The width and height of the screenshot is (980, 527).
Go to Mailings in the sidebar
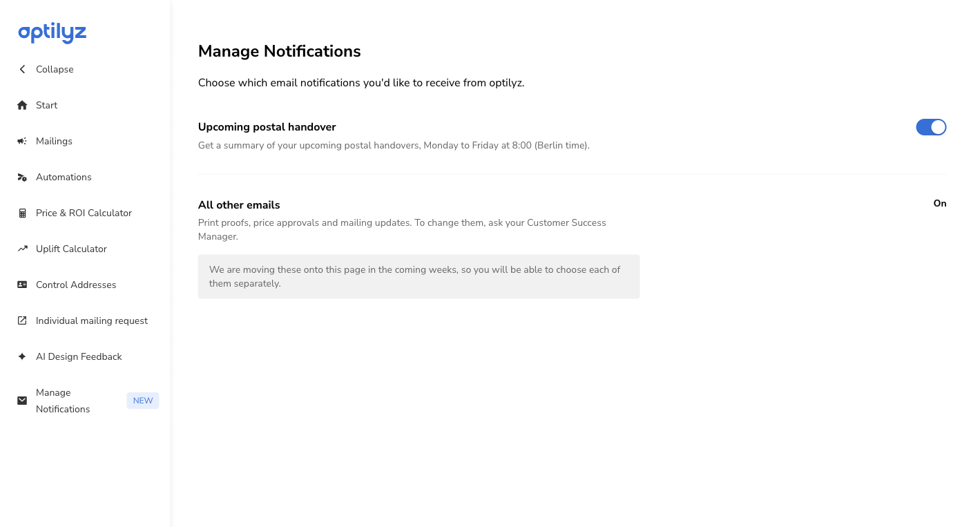click(54, 141)
